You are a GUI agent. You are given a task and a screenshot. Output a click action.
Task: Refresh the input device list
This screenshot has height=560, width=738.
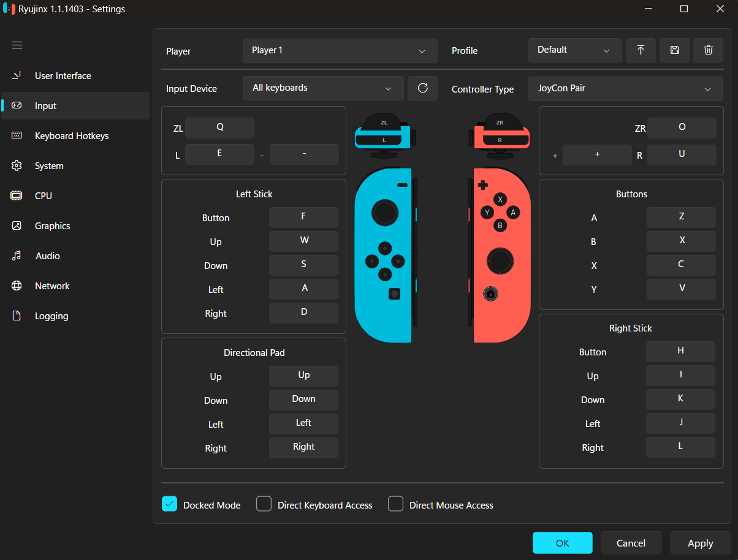pos(422,88)
